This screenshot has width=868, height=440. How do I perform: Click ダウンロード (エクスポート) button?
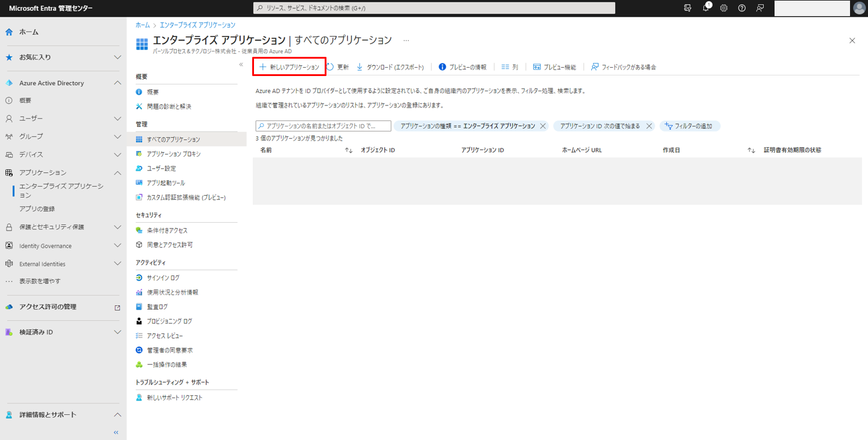click(390, 67)
